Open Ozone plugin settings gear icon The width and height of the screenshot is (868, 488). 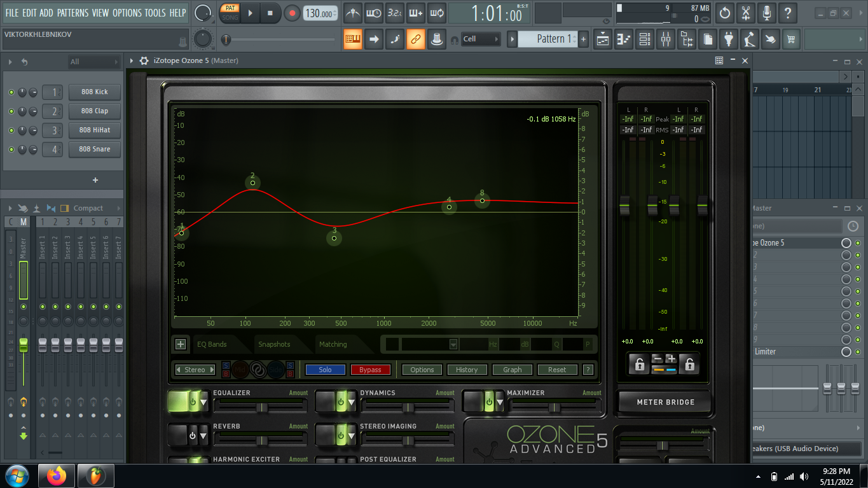(144, 60)
